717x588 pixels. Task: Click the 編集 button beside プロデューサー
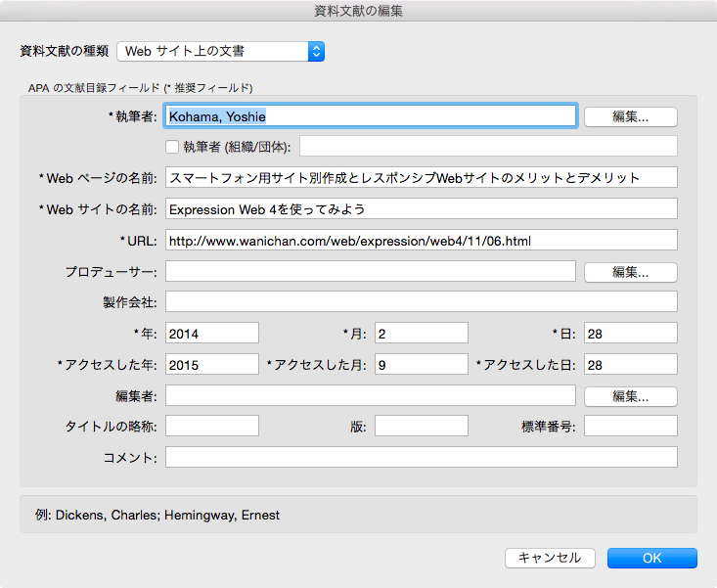631,272
